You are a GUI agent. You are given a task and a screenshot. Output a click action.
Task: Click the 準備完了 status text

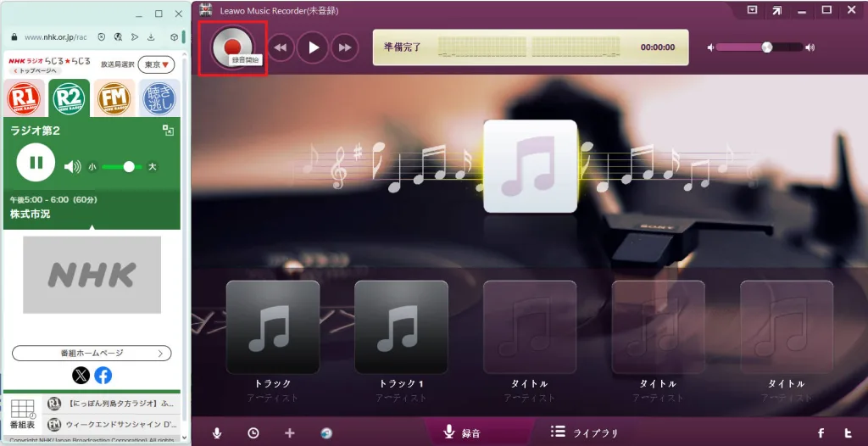coord(403,47)
